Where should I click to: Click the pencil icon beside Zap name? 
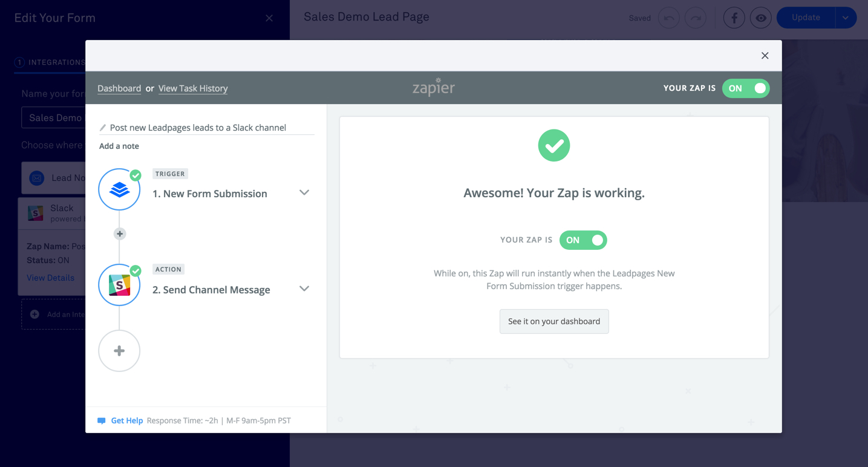click(x=103, y=128)
